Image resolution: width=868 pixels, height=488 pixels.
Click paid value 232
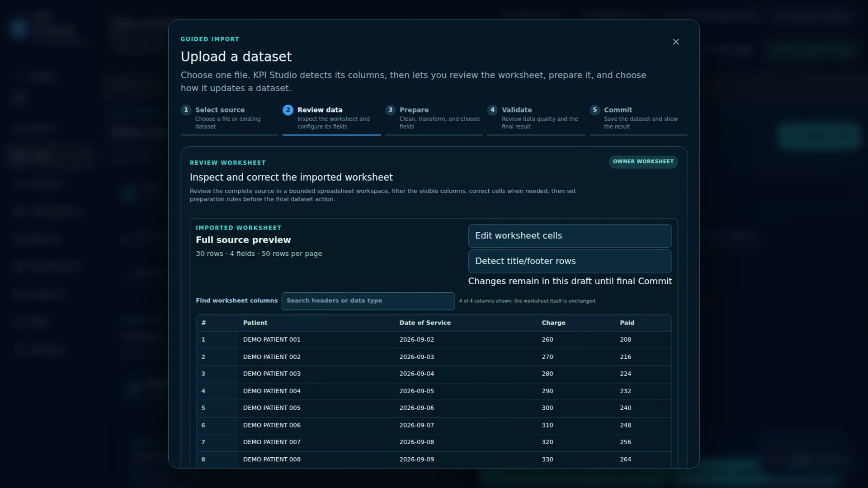coord(643,391)
